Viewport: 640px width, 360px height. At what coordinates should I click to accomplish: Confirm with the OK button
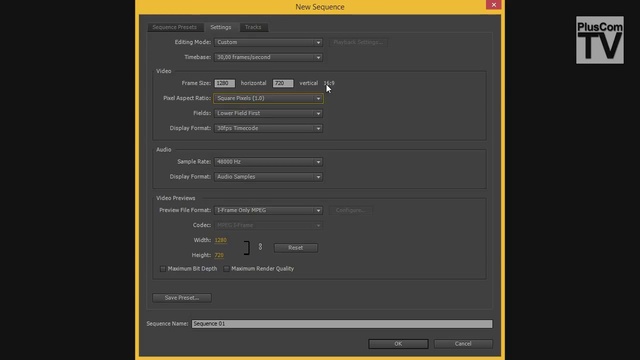pyautogui.click(x=398, y=344)
